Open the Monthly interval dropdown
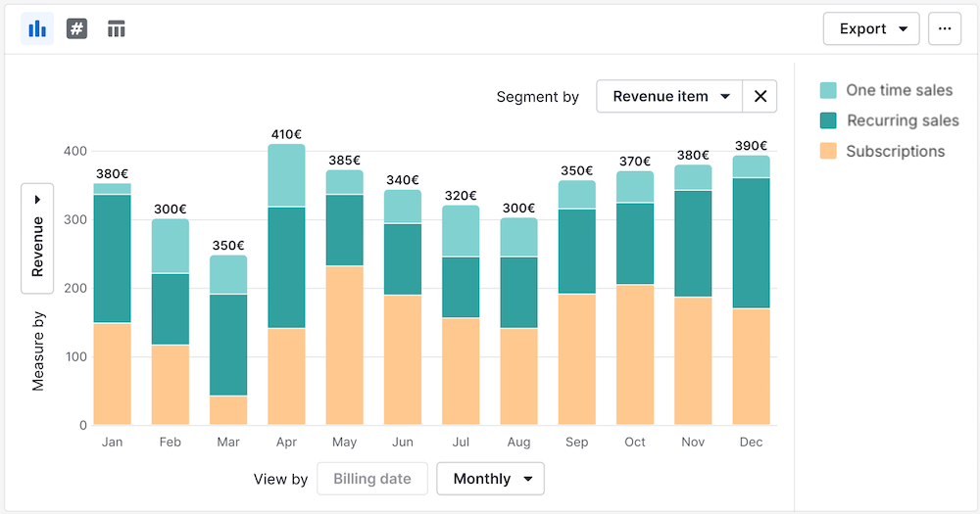Viewport: 980px width, 514px height. tap(490, 479)
